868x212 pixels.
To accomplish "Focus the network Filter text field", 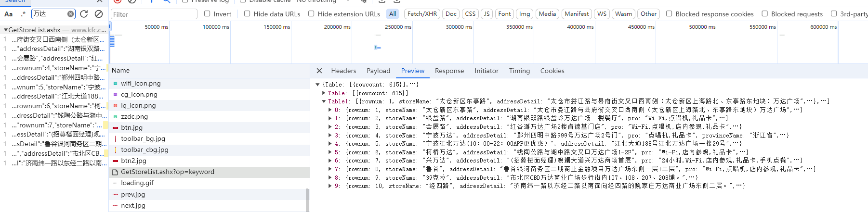I will click(154, 14).
